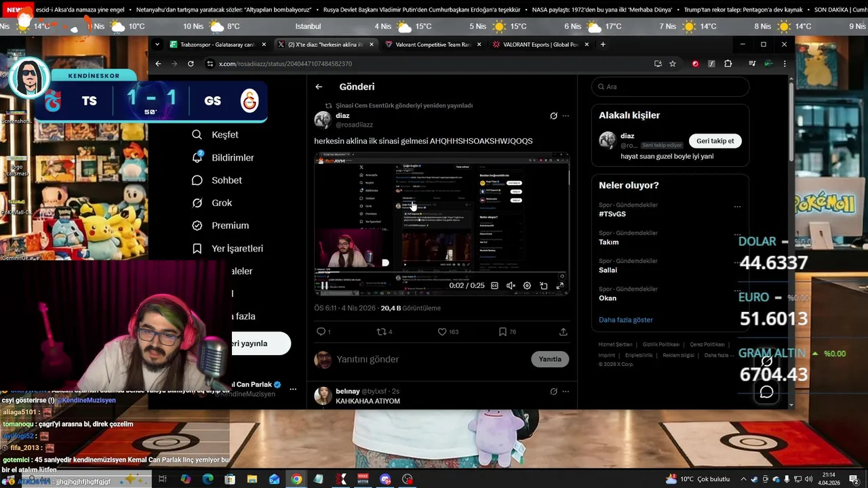Click the Geri takip et button
868x488 pixels.
click(715, 141)
